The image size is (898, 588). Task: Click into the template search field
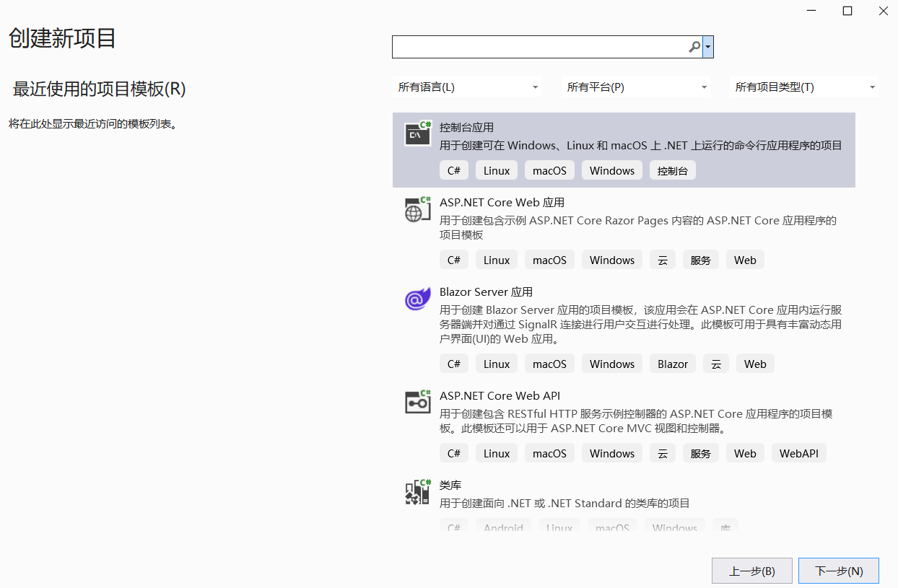pyautogui.click(x=540, y=47)
